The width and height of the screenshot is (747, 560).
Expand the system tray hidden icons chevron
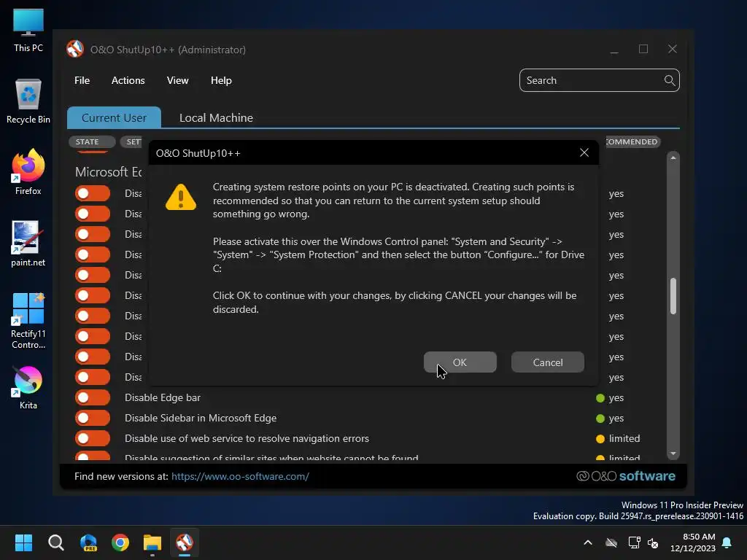pos(588,542)
